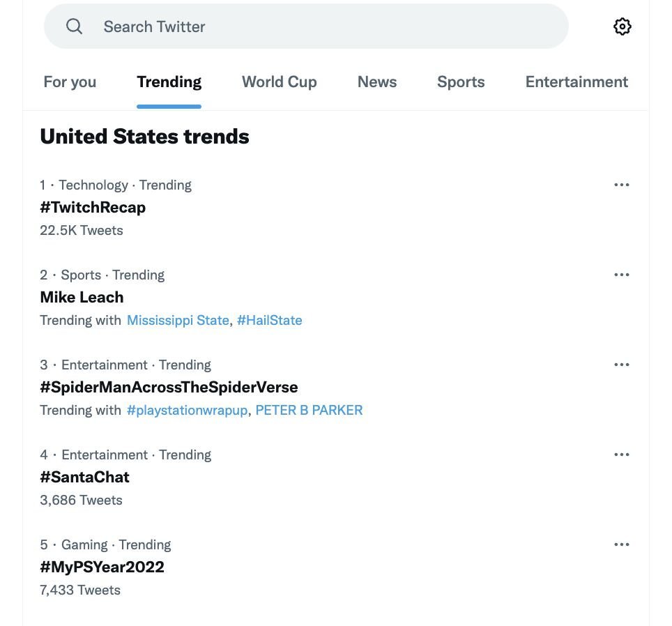
Task: View the #MyPSYear2022 trending topic
Action: 102,567
